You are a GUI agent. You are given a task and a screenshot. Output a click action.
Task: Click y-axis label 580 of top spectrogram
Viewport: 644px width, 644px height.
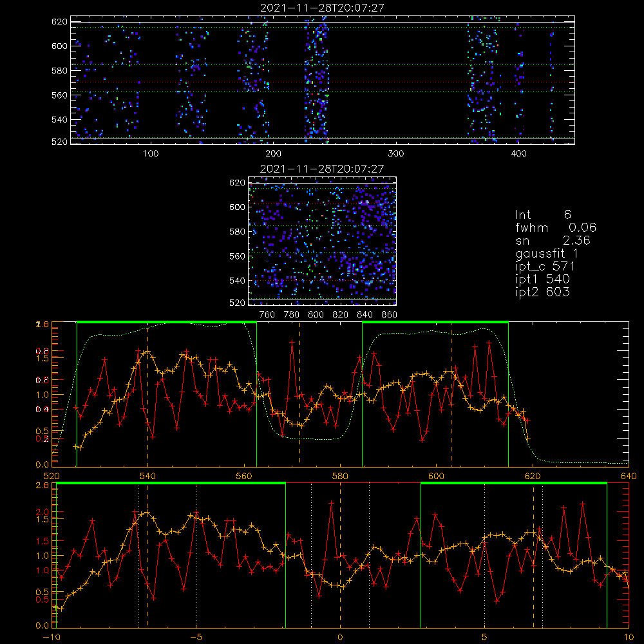pyautogui.click(x=59, y=71)
